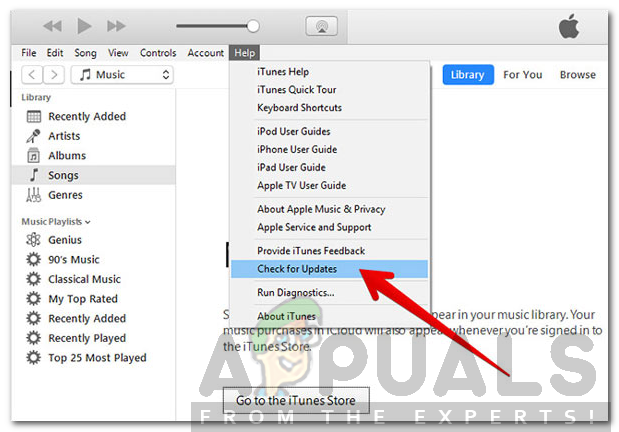The height and width of the screenshot is (432, 619).
Task: Click the Artists microphone icon
Action: (34, 136)
